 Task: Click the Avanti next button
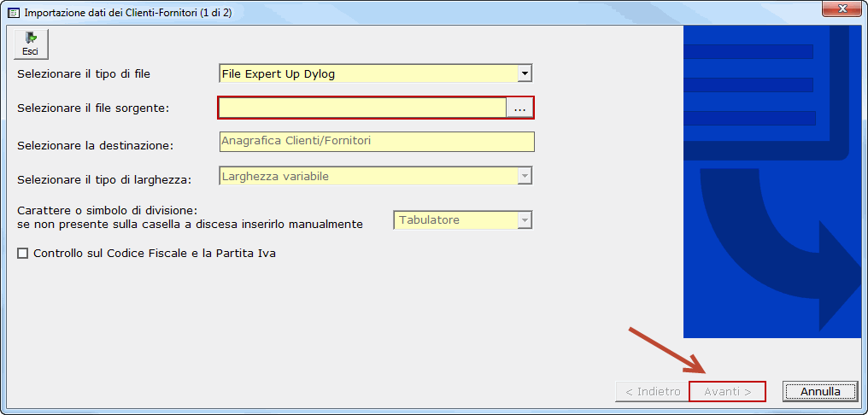tap(727, 392)
